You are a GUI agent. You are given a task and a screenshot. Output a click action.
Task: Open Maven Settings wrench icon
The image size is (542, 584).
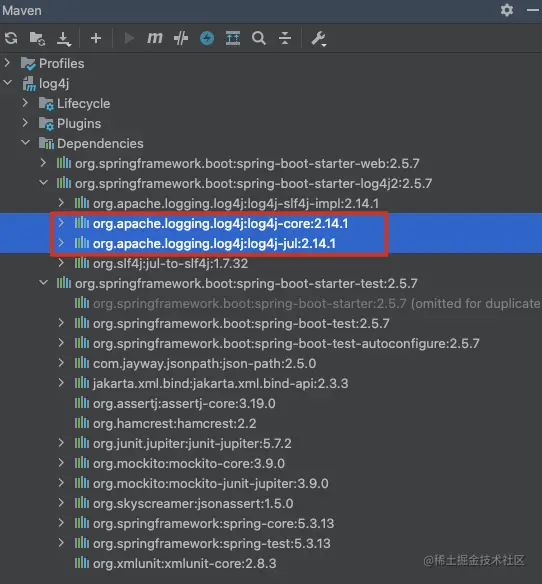tap(318, 39)
